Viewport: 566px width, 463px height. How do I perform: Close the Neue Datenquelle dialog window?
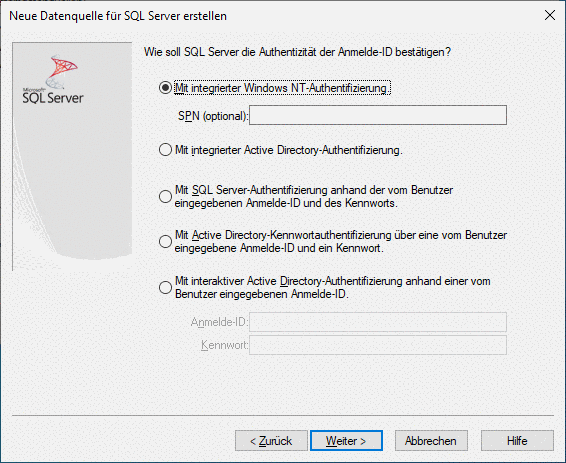pos(550,15)
